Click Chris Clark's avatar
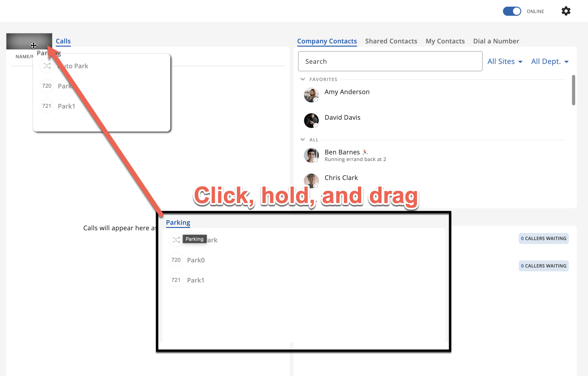The width and height of the screenshot is (588, 376). pyautogui.click(x=311, y=180)
